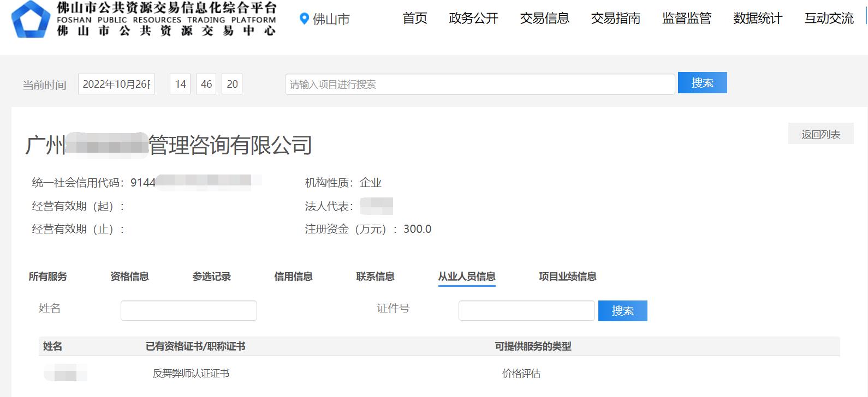Click the Foshan platform pentagon logo

[31, 19]
